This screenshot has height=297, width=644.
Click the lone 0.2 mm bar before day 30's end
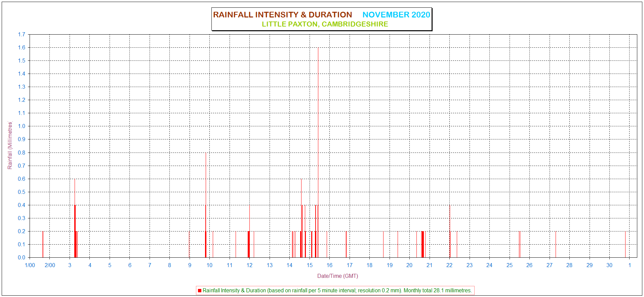[625, 244]
